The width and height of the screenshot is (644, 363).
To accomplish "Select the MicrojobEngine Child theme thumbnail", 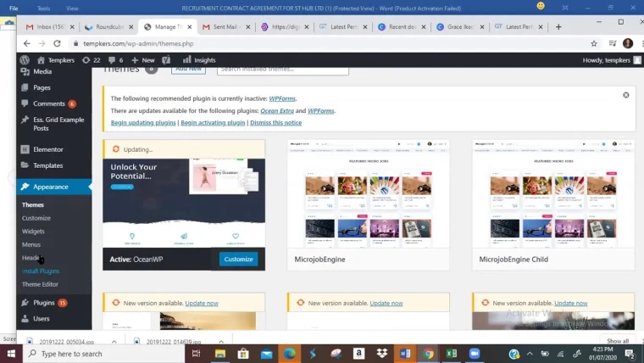I will pos(553,193).
